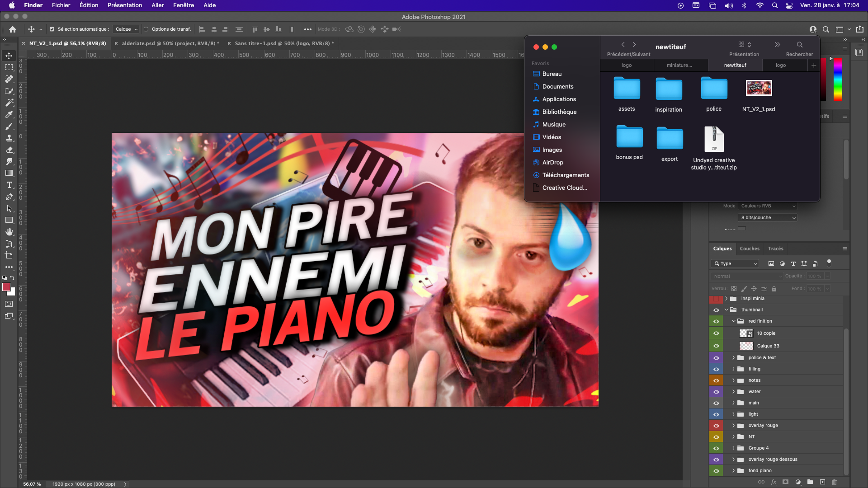This screenshot has width=868, height=488.
Task: Open the Couleurs RVB mode dropdown
Action: [x=767, y=206]
